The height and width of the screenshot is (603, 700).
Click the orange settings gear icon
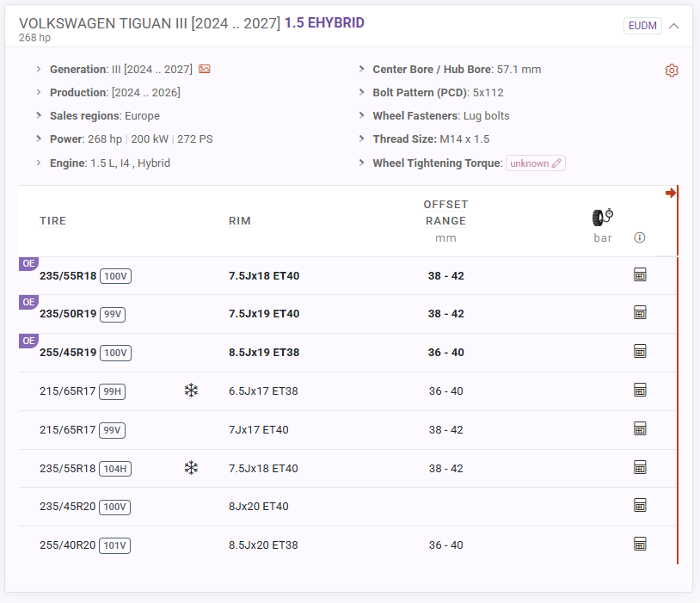[x=672, y=71]
